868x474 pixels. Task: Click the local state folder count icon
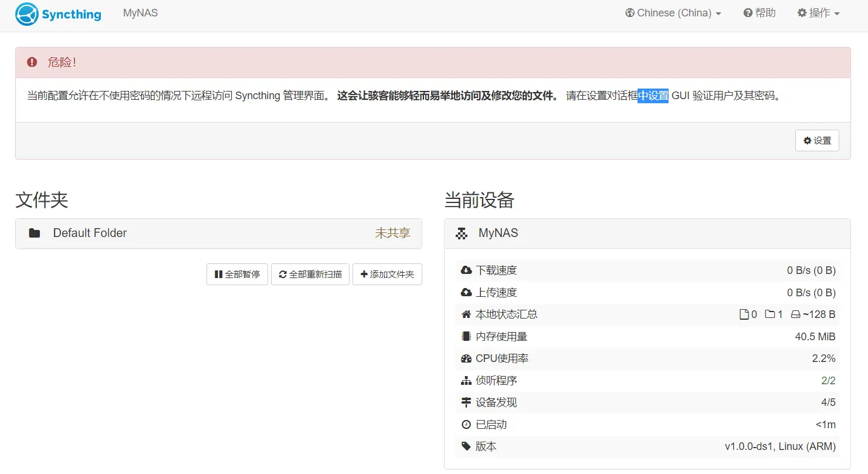(x=770, y=314)
